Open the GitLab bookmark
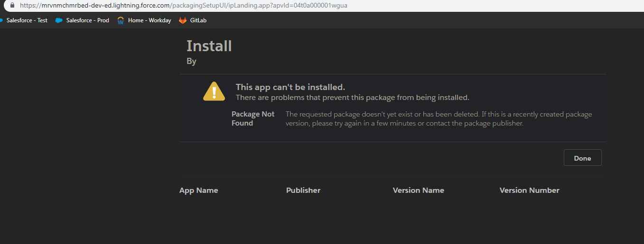Image resolution: width=644 pixels, height=244 pixels. [x=192, y=20]
